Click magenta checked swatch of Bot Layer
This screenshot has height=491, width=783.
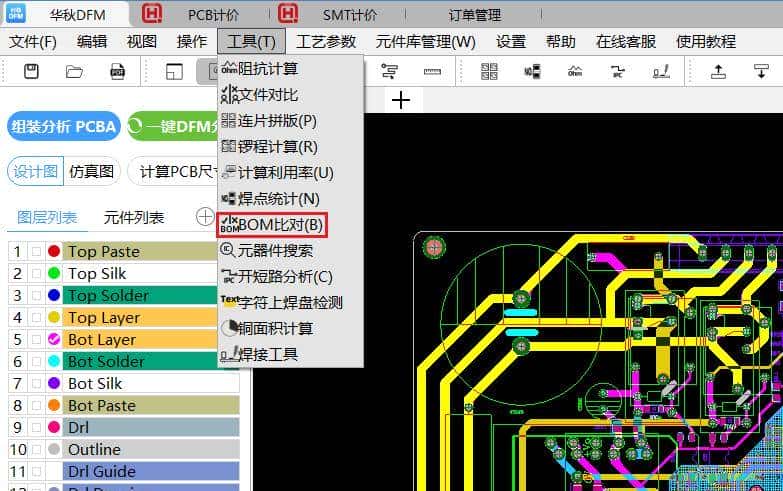pos(54,339)
